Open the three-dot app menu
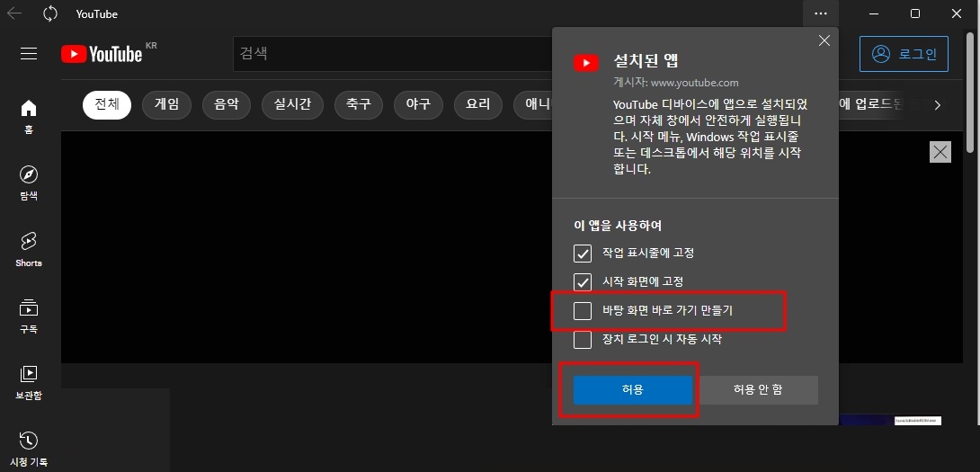This screenshot has height=472, width=980. 821,13
